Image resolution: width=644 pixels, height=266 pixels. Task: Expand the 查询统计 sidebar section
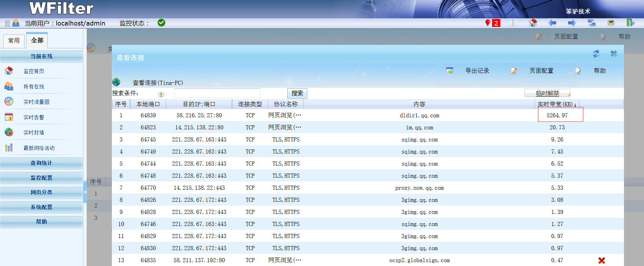click(x=41, y=163)
